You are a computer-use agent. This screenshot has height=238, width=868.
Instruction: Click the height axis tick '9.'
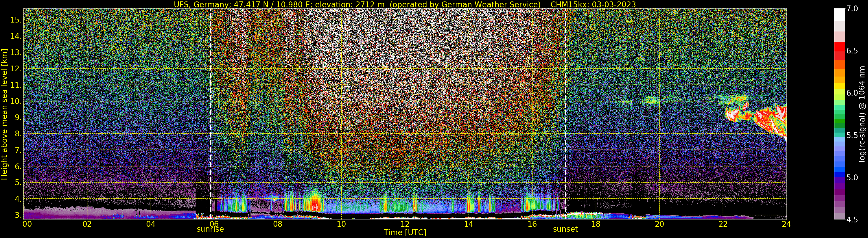coord(18,118)
